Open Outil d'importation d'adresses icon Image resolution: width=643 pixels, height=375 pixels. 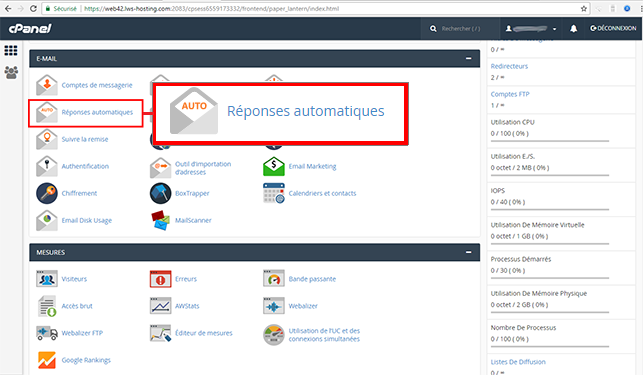(x=160, y=168)
